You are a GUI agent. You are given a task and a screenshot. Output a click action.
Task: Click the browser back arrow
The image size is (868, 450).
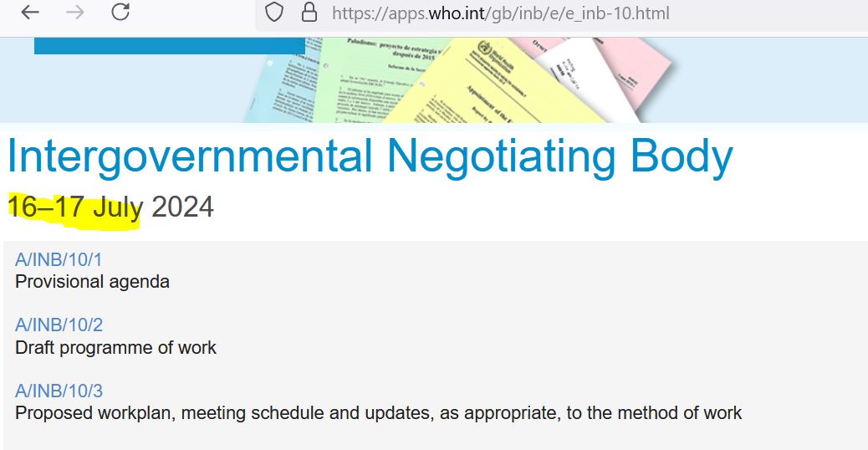[x=31, y=13]
